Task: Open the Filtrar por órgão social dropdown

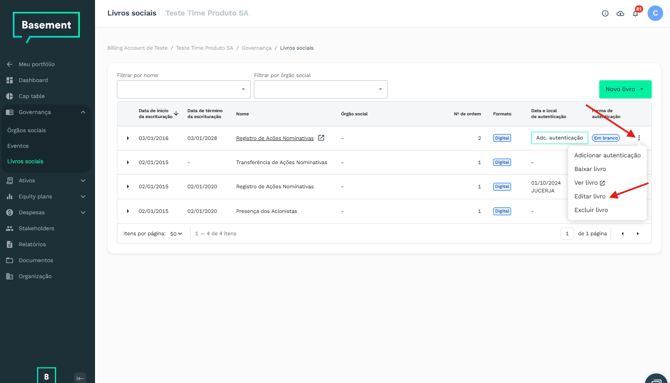Action: (x=320, y=89)
